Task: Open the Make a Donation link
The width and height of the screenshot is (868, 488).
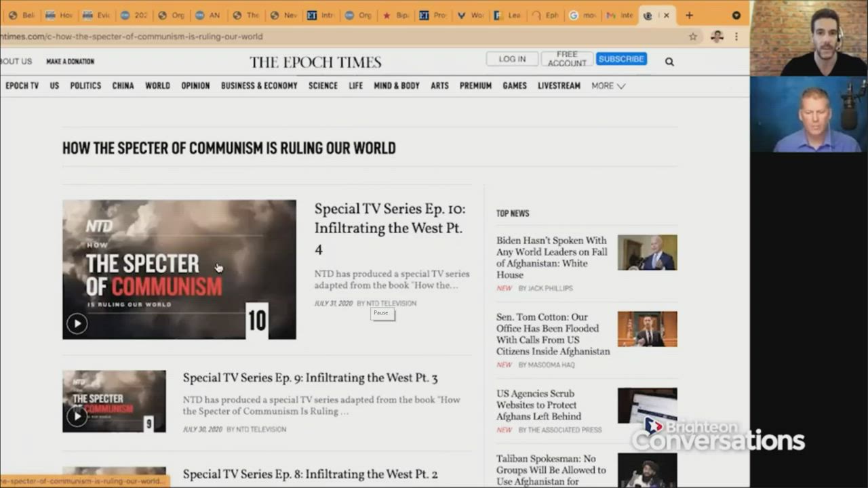Action: pyautogui.click(x=70, y=62)
